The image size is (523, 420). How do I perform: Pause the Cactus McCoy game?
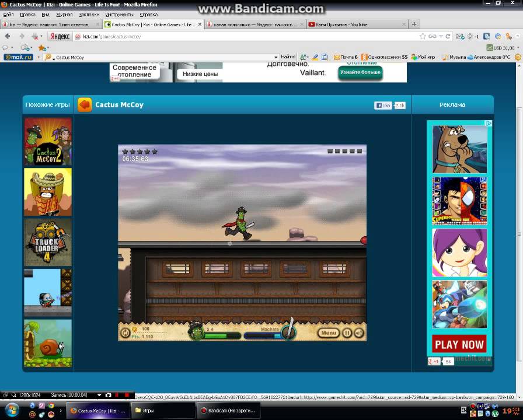click(x=347, y=332)
